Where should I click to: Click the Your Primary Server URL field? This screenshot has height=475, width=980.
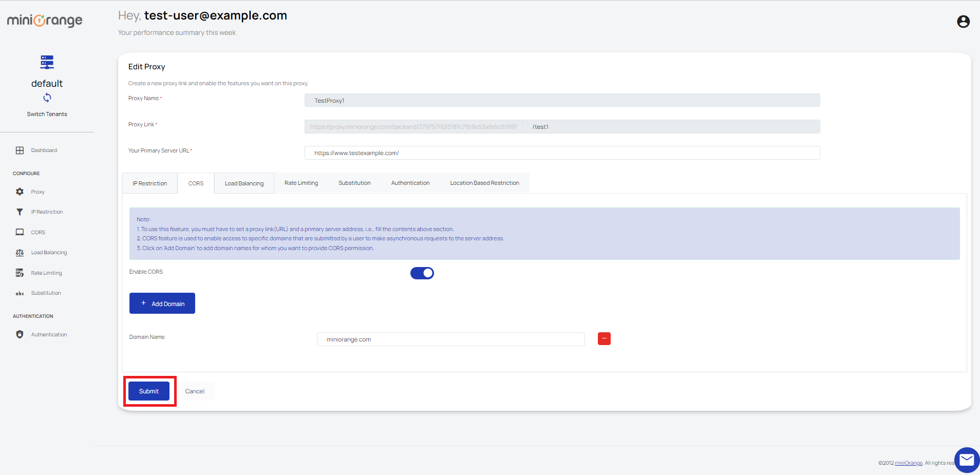point(562,153)
